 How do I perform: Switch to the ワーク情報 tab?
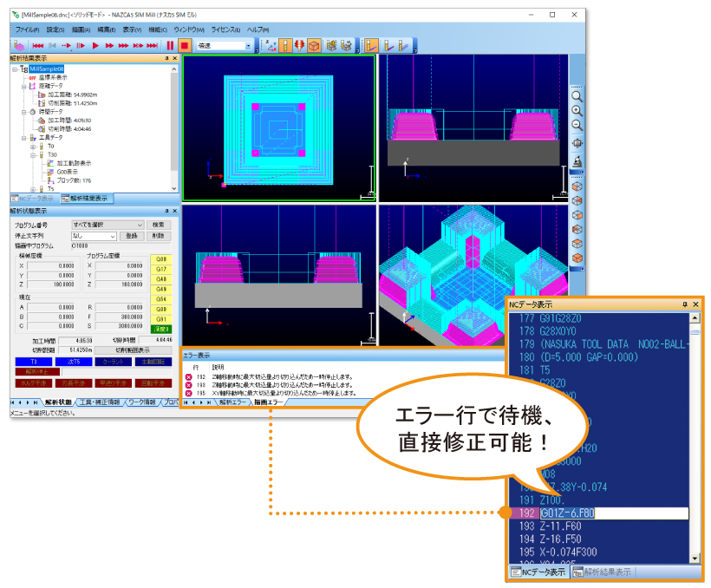pyautogui.click(x=142, y=402)
